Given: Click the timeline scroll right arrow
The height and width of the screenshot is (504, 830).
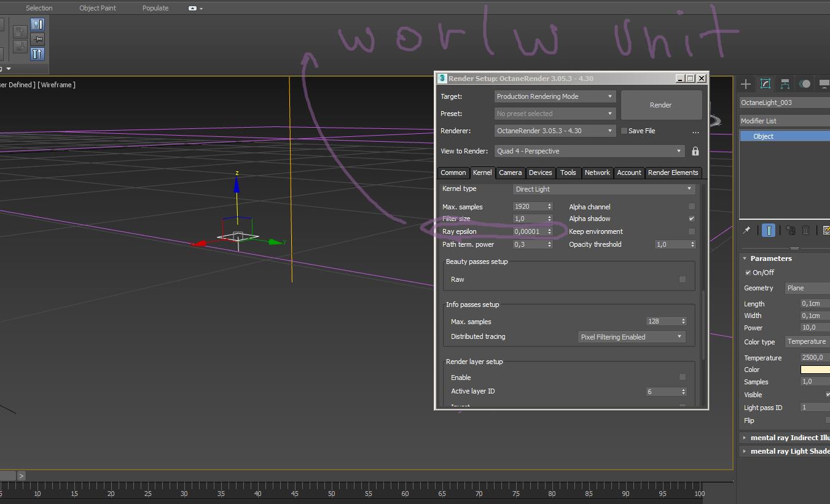Looking at the screenshot, I should point(22,476).
